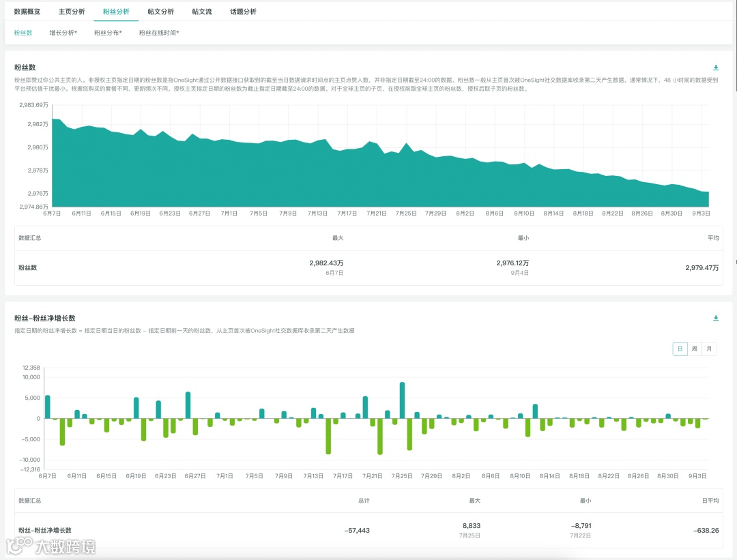Switch growth chart to weekly (周) view
Image resolution: width=737 pixels, height=560 pixels.
(x=694, y=349)
